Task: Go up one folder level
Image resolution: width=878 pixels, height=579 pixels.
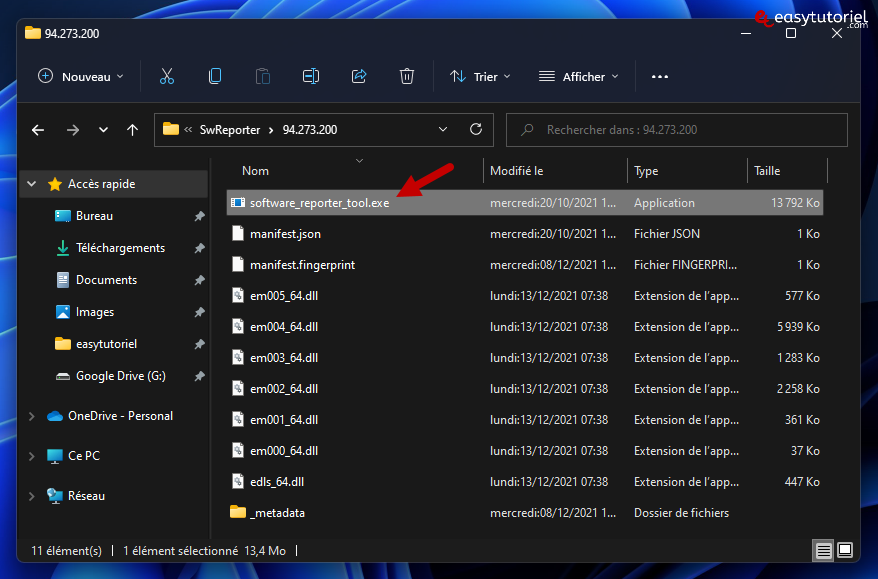Action: pos(132,130)
